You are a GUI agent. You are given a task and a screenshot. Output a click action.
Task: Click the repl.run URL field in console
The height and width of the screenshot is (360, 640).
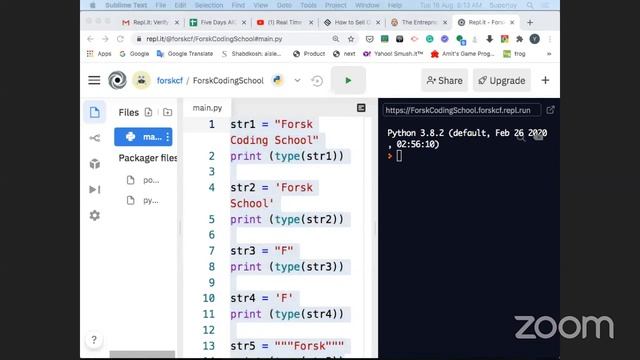tap(462, 110)
